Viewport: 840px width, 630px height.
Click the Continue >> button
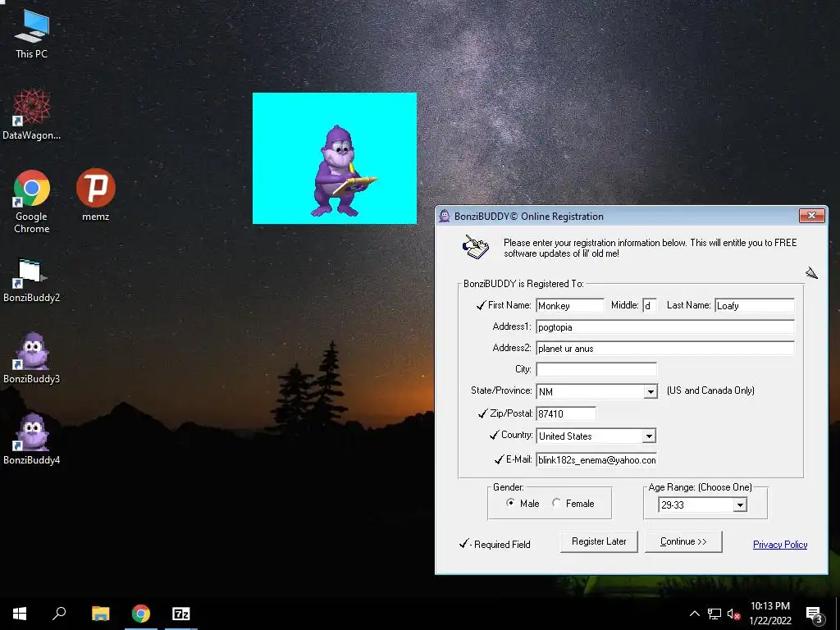click(x=683, y=541)
